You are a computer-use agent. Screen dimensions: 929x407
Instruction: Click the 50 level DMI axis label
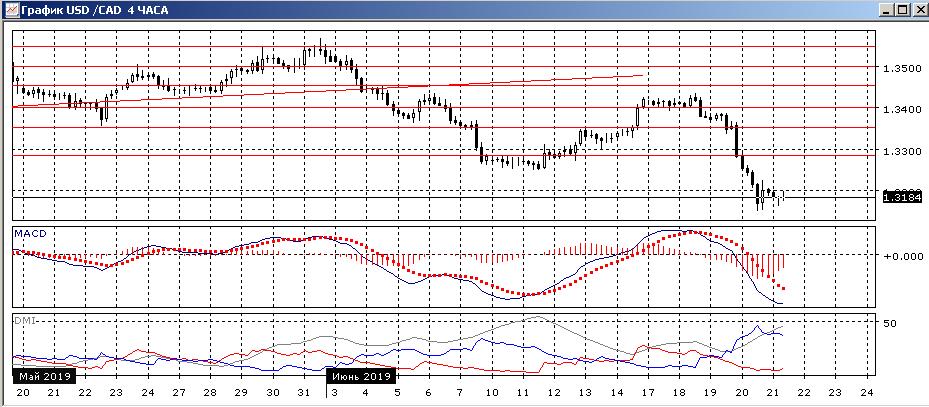(x=888, y=322)
